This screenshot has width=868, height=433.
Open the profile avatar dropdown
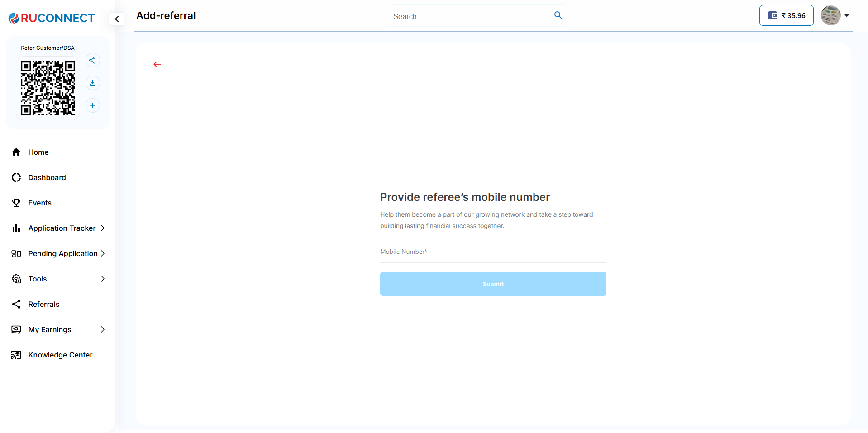coord(835,15)
